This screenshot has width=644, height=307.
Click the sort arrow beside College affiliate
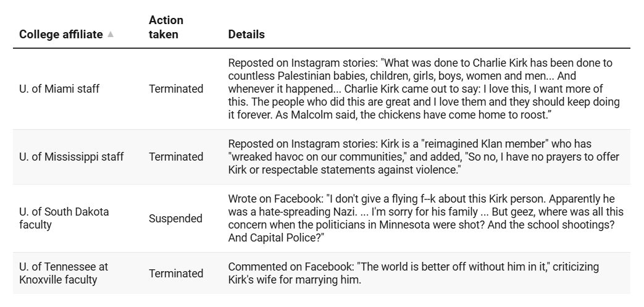111,34
